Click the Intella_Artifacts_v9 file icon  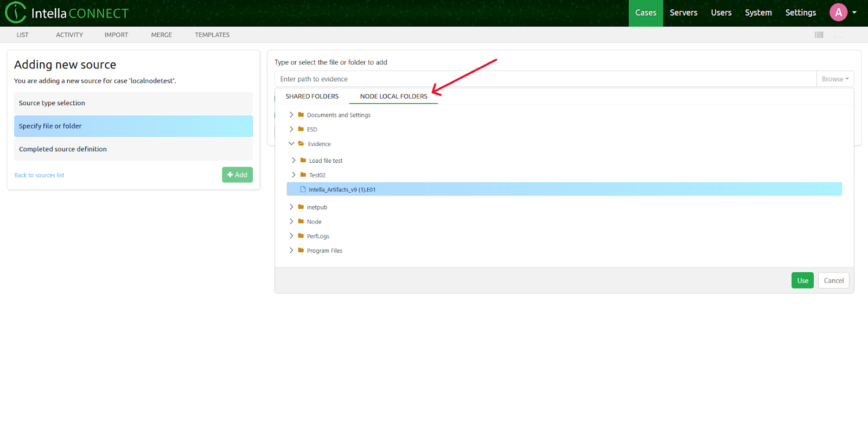tap(303, 189)
